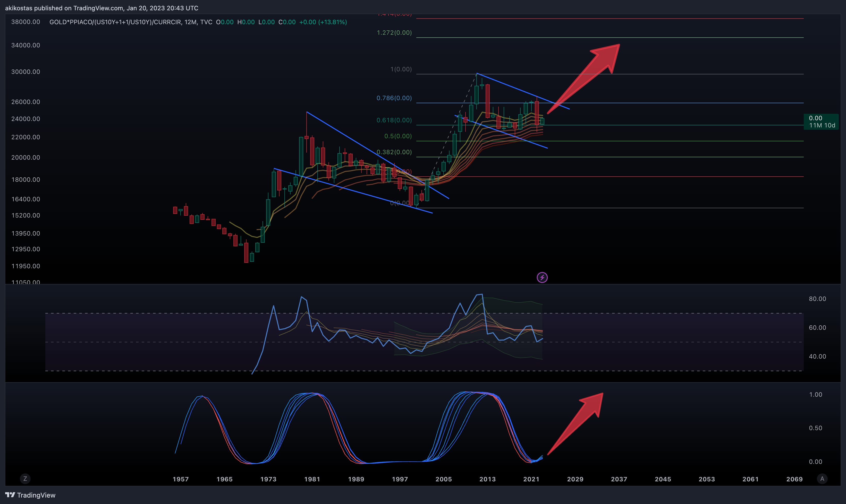Click the 40.00 RSI pane scale label

click(x=817, y=357)
